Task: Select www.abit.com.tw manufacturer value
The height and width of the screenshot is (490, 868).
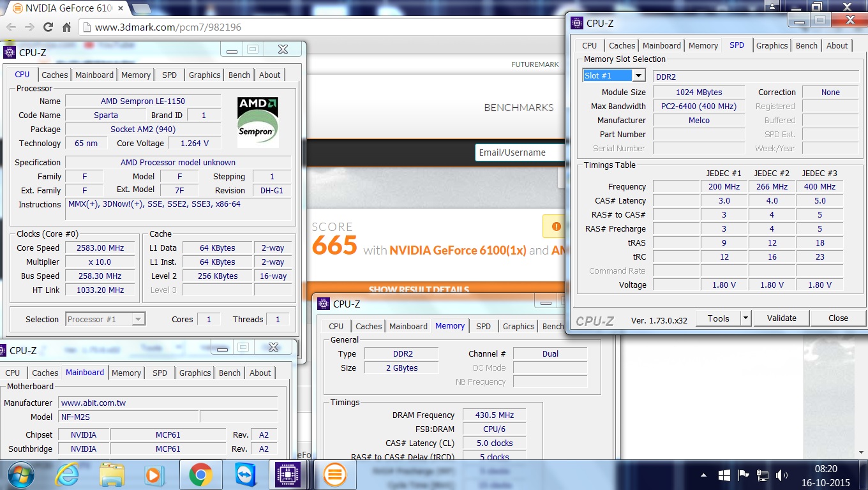Action: point(168,403)
